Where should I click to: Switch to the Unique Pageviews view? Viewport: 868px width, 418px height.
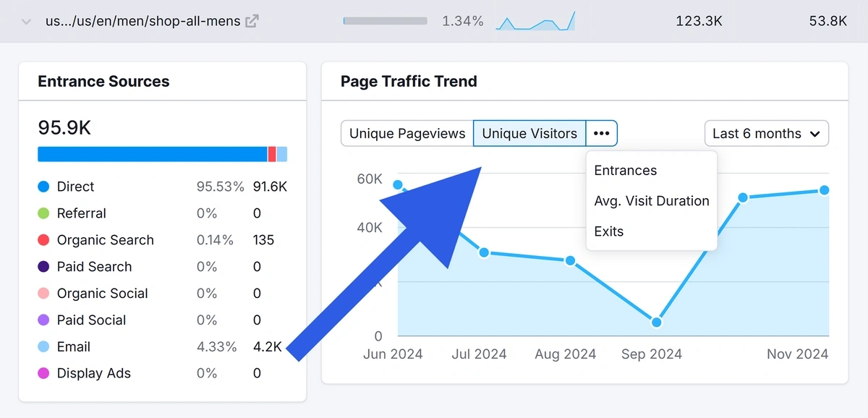pos(407,133)
